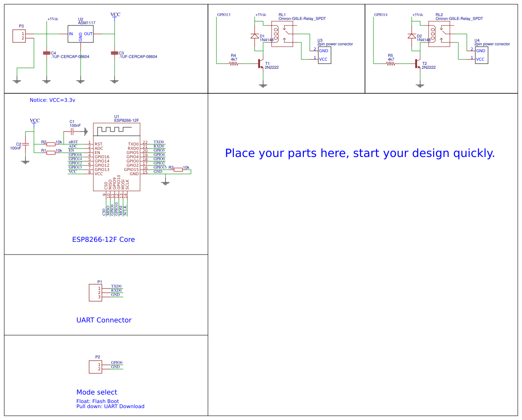Select capacitor C4 symbol
The height and width of the screenshot is (420, 522).
pos(46,53)
